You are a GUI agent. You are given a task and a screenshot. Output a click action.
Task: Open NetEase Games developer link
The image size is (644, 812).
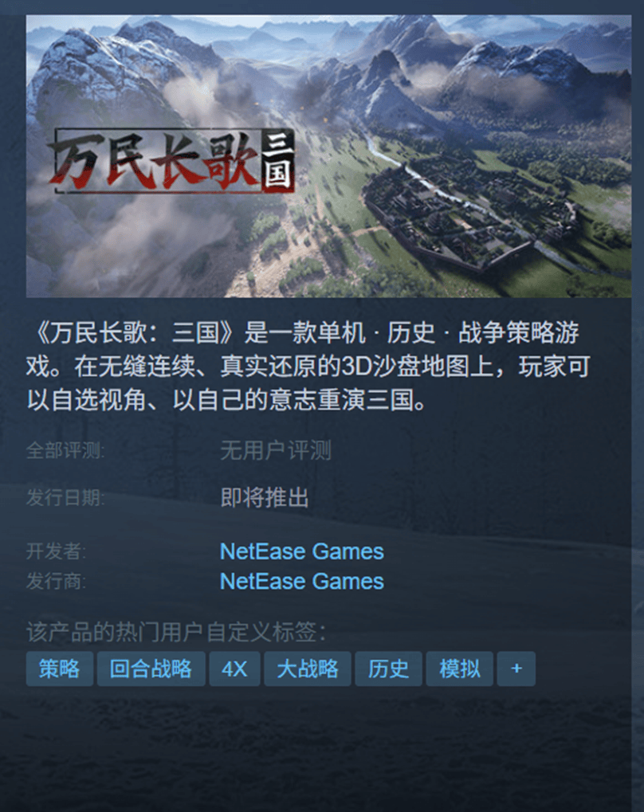tap(301, 551)
